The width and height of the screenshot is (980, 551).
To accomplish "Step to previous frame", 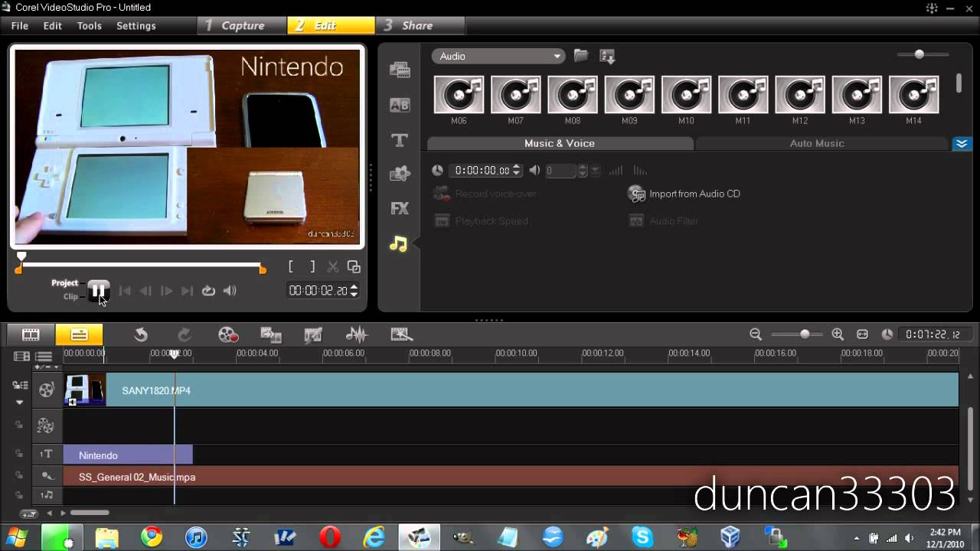I will point(145,291).
